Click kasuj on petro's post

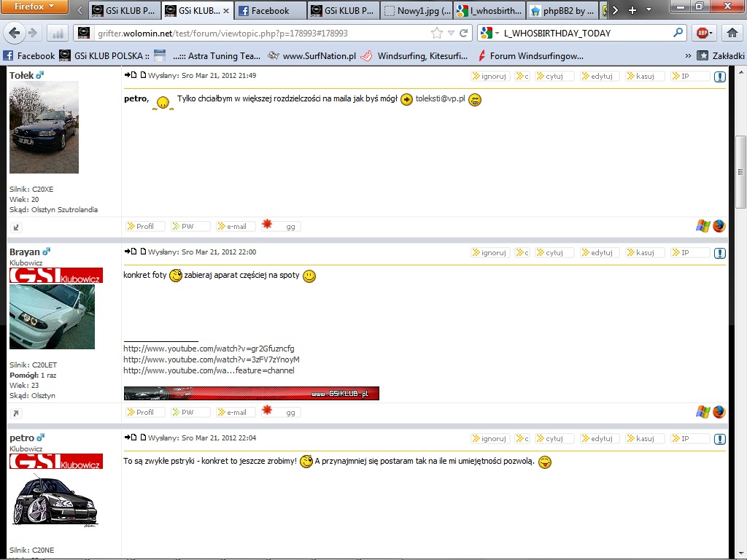pyautogui.click(x=645, y=439)
